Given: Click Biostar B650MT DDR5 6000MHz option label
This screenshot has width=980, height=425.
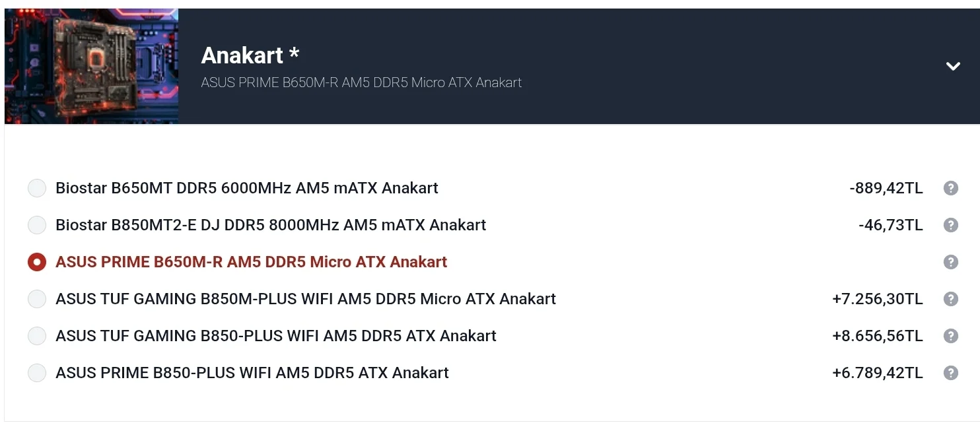Looking at the screenshot, I should 247,188.
